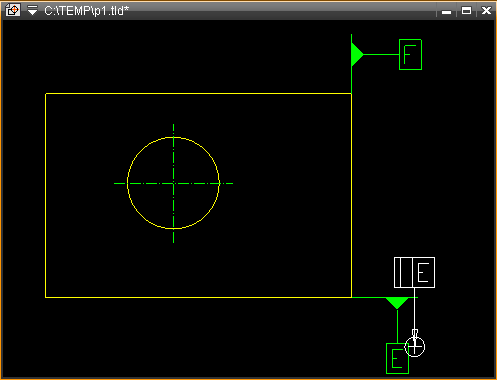Click the datum E triangle symbol
Viewport: 497px width, 380px height.
(x=397, y=303)
